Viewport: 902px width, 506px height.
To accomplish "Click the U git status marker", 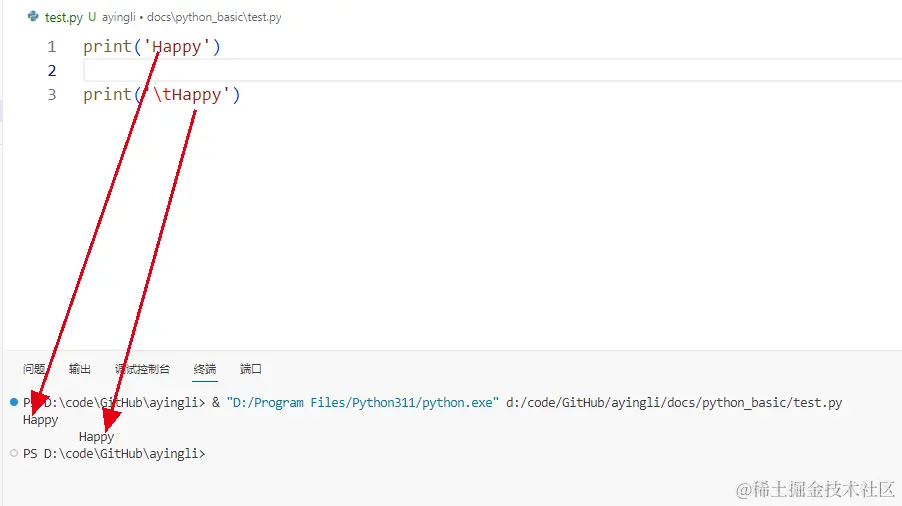I will pos(92,17).
